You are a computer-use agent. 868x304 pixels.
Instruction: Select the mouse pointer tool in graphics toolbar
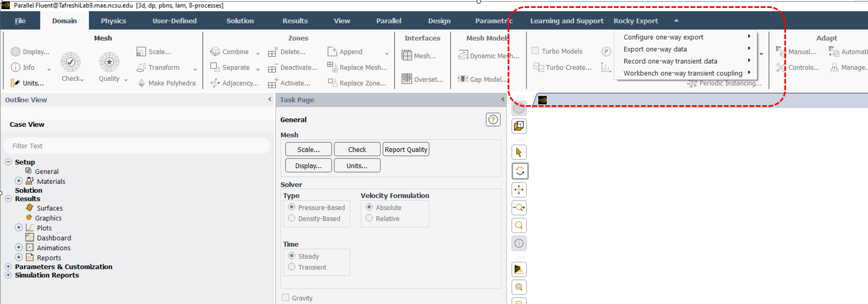pos(519,152)
